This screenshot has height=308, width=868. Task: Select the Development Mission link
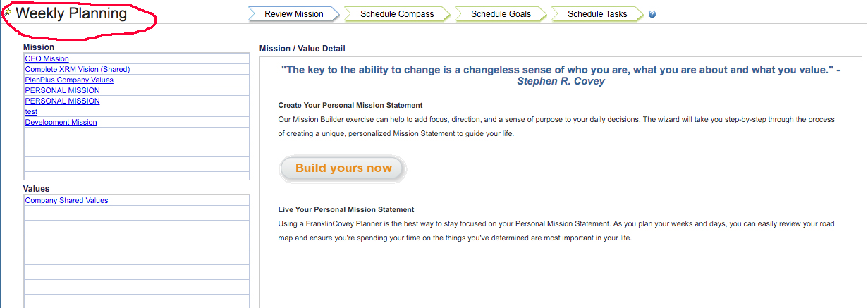pos(61,122)
